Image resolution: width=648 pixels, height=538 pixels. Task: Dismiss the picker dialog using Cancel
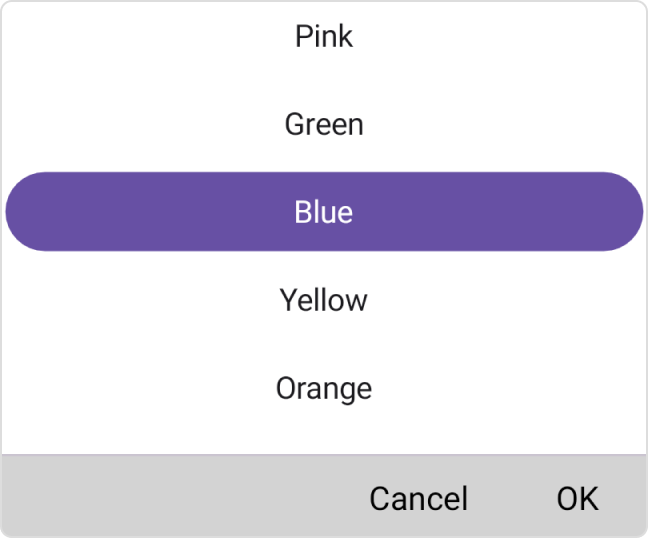[418, 498]
